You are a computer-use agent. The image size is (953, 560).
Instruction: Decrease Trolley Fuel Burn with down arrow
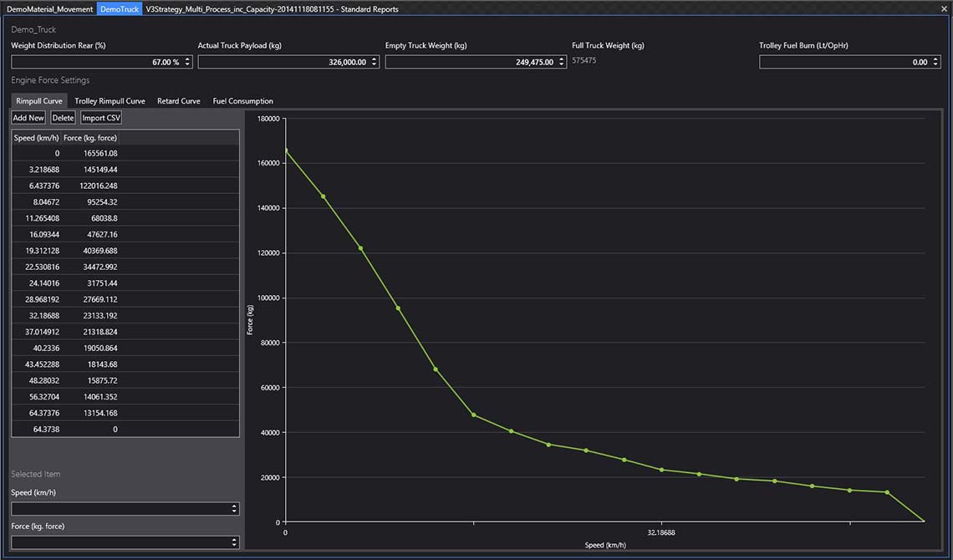(936, 65)
